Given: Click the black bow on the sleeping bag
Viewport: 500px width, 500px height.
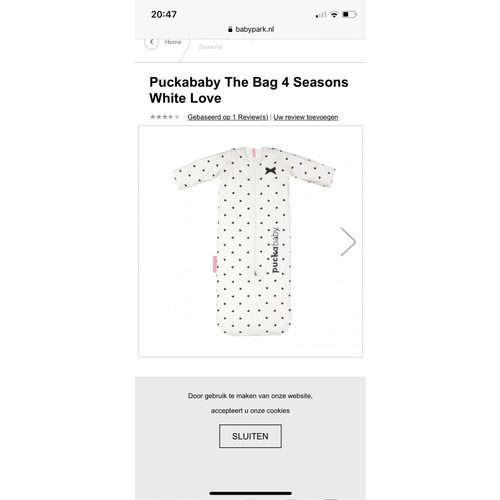Looking at the screenshot, I should (x=271, y=171).
